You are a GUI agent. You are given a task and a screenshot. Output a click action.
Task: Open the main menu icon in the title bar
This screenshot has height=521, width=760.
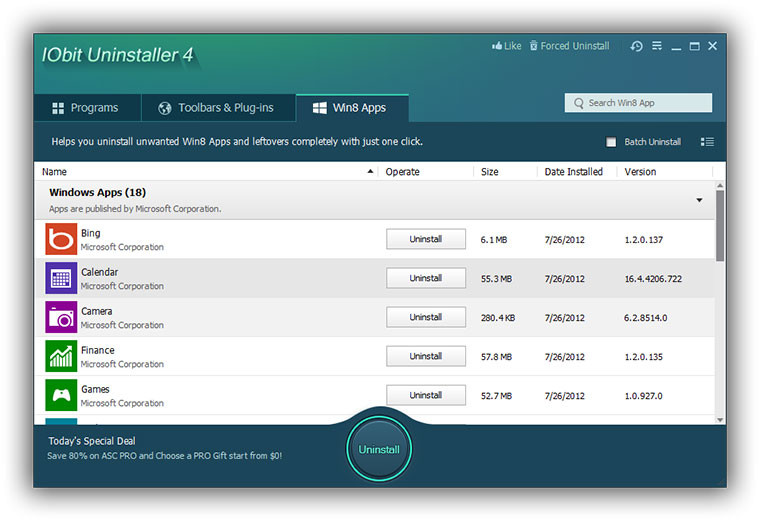click(657, 46)
